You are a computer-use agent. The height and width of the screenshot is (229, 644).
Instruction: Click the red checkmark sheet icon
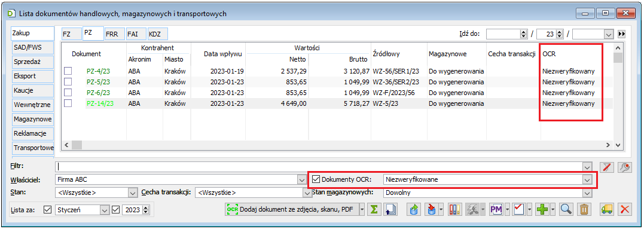click(x=520, y=209)
